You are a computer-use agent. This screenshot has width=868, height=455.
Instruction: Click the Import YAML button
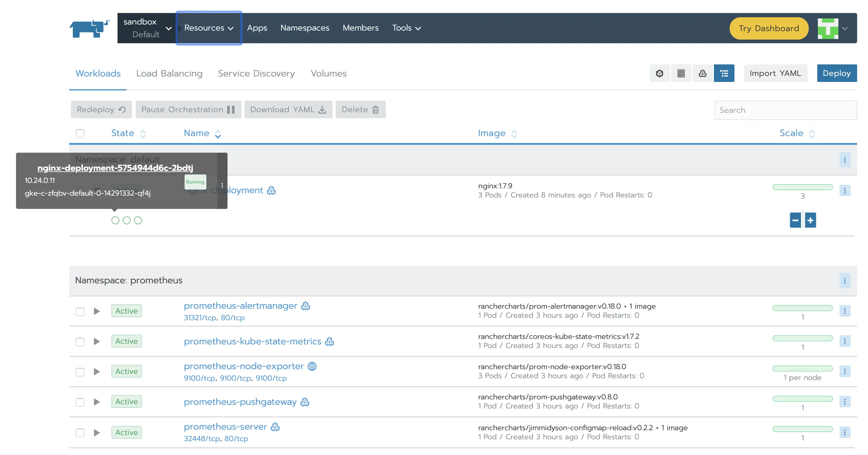775,73
